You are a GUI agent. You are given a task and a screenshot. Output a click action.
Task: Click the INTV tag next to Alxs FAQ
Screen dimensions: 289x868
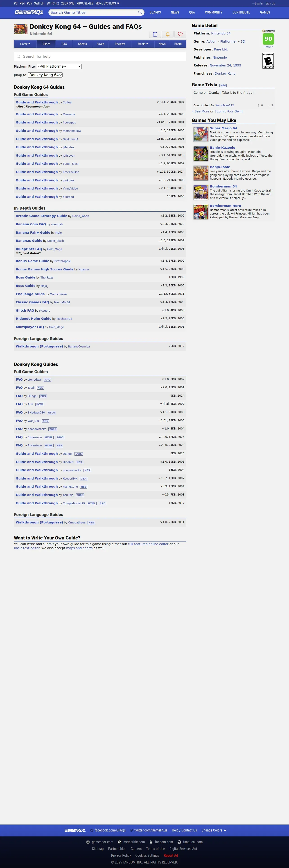tap(40, 404)
